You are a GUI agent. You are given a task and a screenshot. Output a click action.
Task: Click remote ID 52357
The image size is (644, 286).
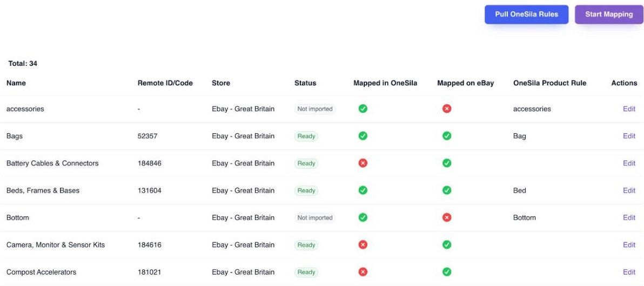coord(147,136)
